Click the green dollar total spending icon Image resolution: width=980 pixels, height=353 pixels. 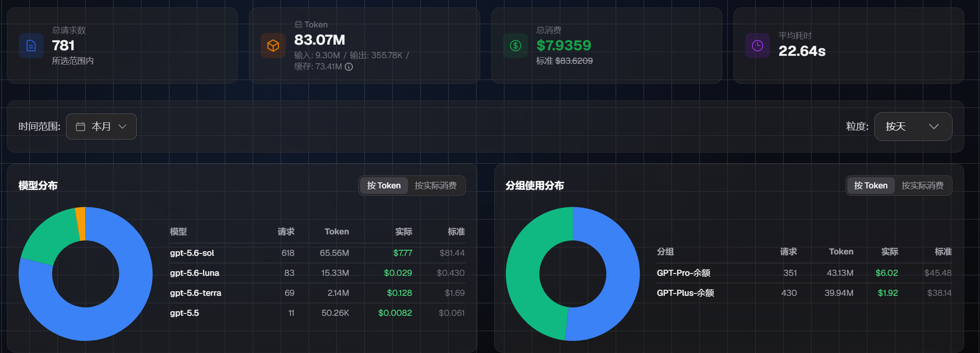[516, 45]
